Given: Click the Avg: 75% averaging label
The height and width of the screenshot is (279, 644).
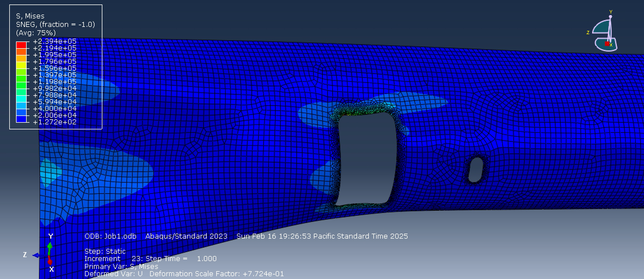Looking at the screenshot, I should point(36,33).
